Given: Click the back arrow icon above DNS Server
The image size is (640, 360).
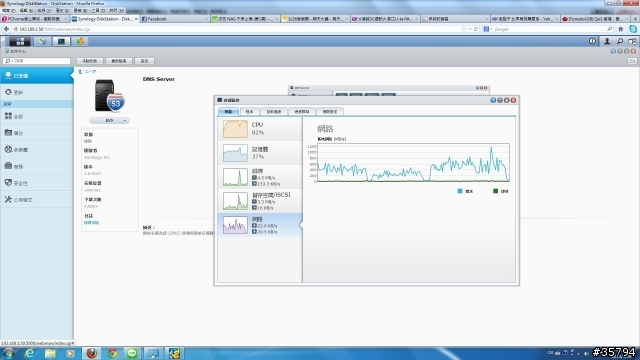Looking at the screenshot, I should 80,71.
